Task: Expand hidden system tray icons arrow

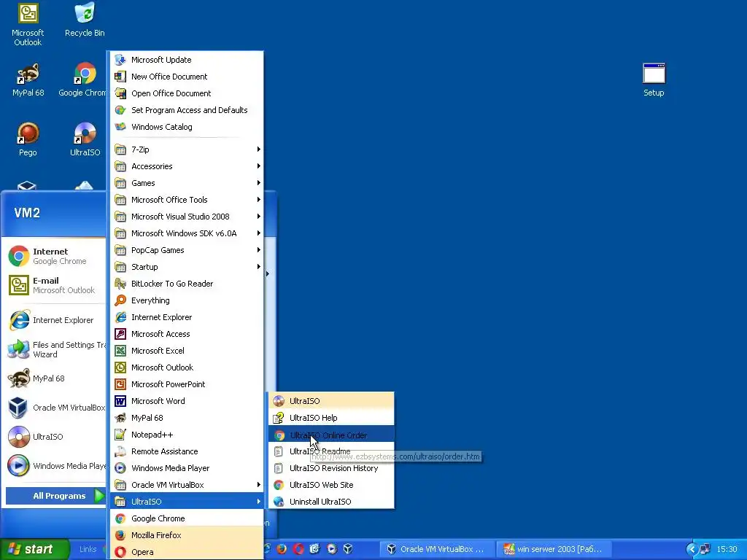Action: coord(692,549)
